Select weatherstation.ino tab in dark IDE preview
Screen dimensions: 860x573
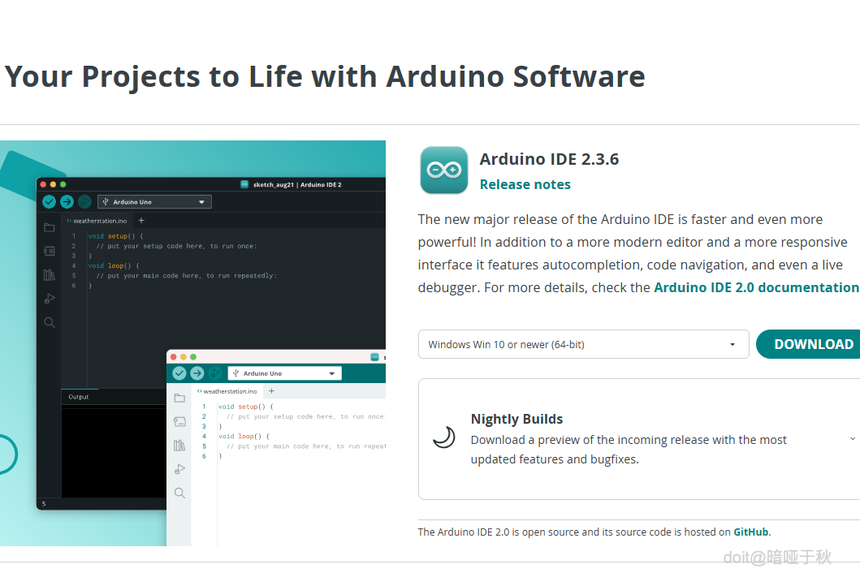tap(97, 221)
